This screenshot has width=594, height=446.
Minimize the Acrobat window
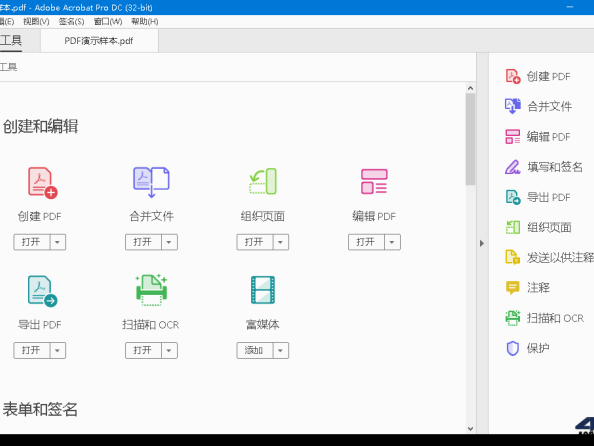[570, 7]
